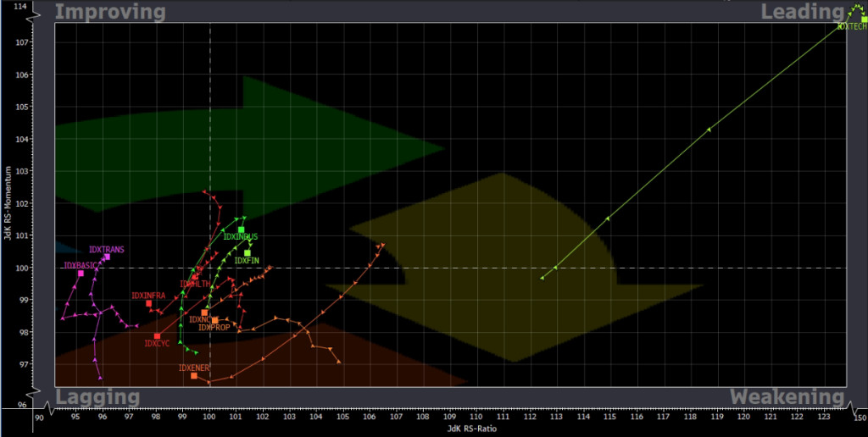Image resolution: width=868 pixels, height=437 pixels.
Task: Click the IDXHLTH red square marker
Action: [x=195, y=277]
